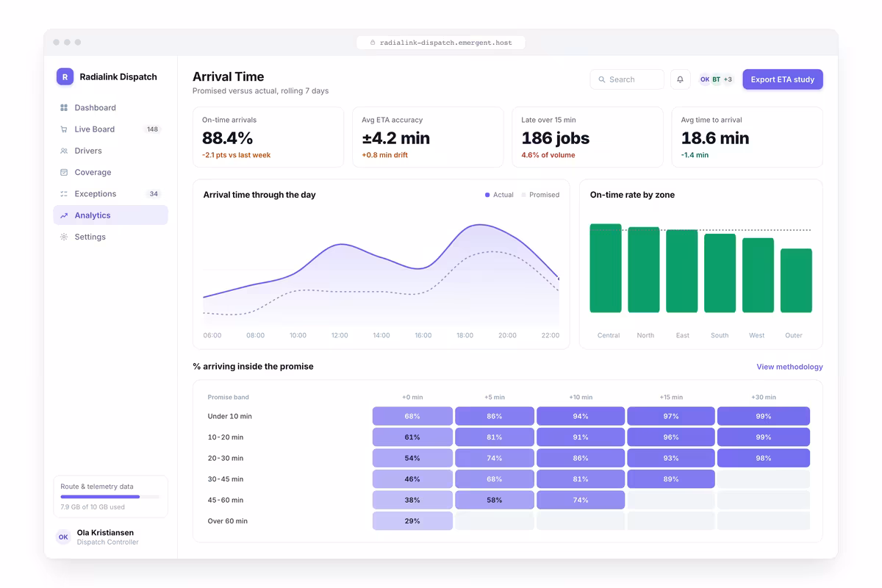Click the 12:00 label on the time axis
The height and width of the screenshot is (588, 882).
[x=340, y=335]
